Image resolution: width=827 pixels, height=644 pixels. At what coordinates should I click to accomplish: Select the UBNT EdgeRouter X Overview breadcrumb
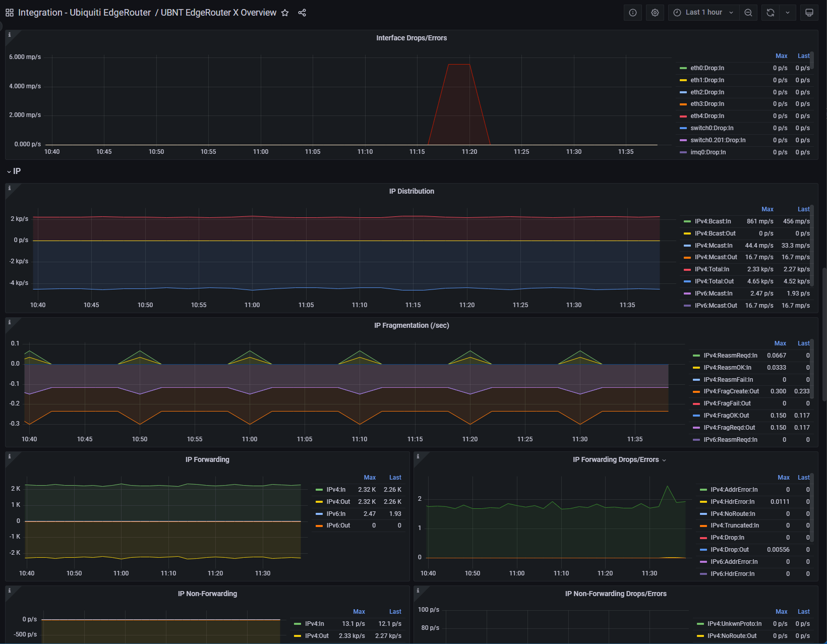[x=218, y=12]
